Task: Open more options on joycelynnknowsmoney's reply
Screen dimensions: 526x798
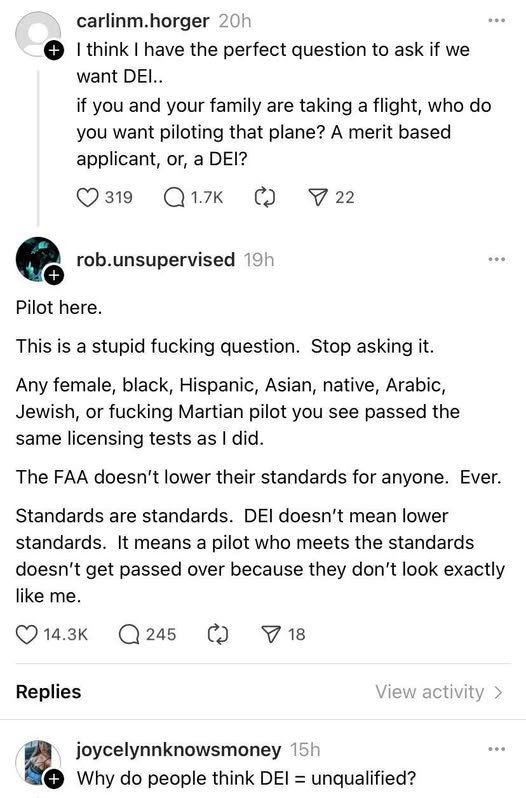Action: (496, 749)
